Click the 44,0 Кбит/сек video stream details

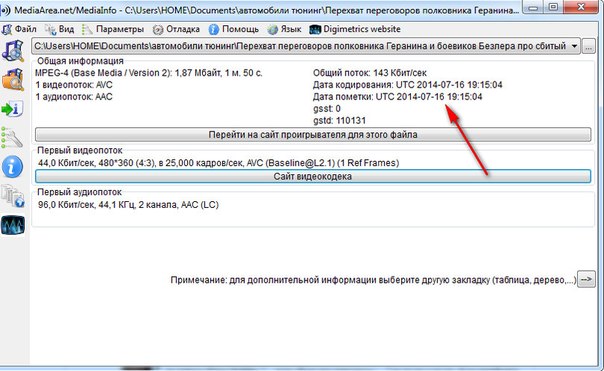coord(218,163)
